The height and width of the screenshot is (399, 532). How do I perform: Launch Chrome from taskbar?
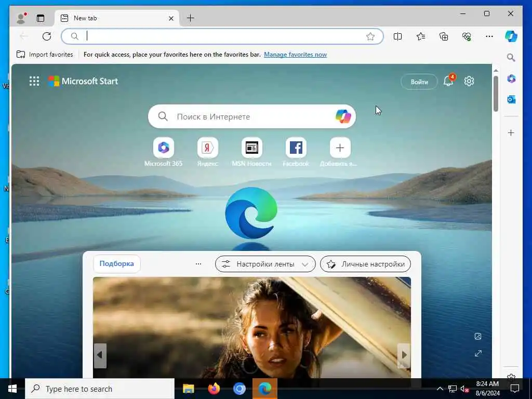[240, 389]
